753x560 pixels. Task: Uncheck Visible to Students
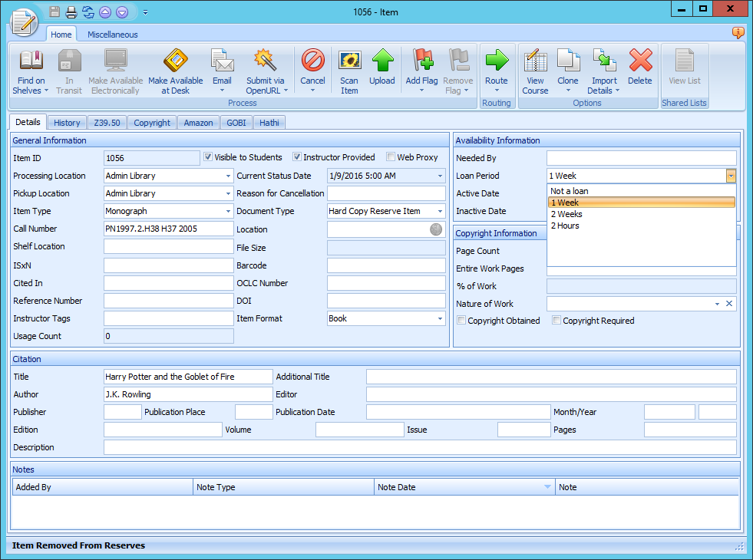coord(207,157)
